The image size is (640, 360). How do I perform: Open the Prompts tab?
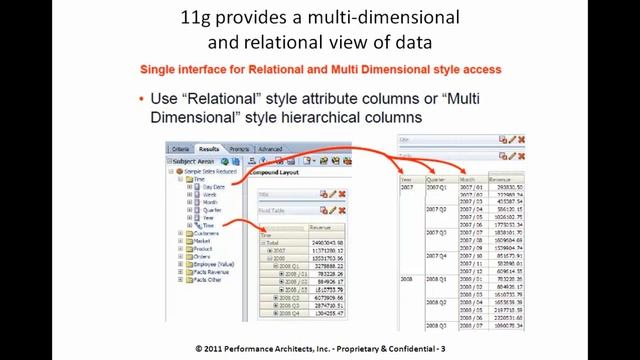point(239,149)
